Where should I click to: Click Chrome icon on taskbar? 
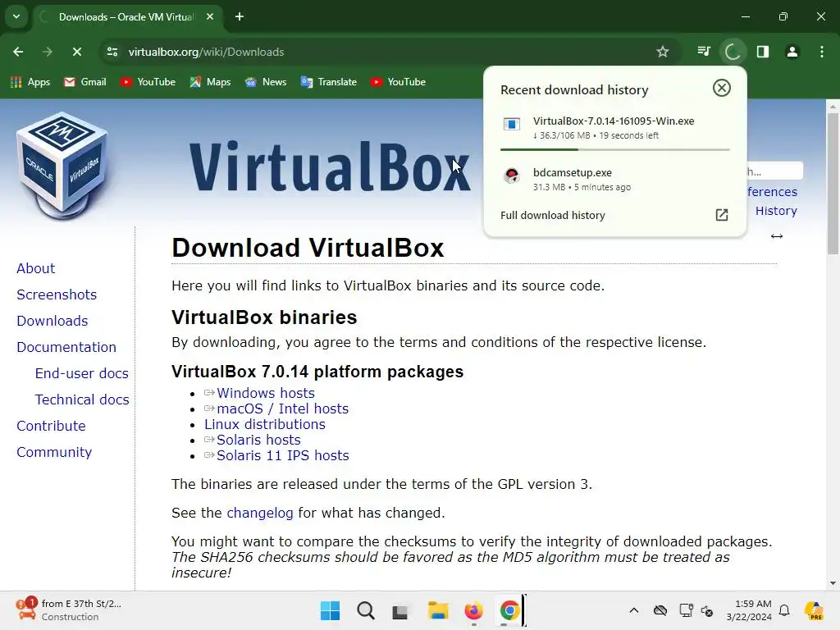pyautogui.click(x=509, y=610)
